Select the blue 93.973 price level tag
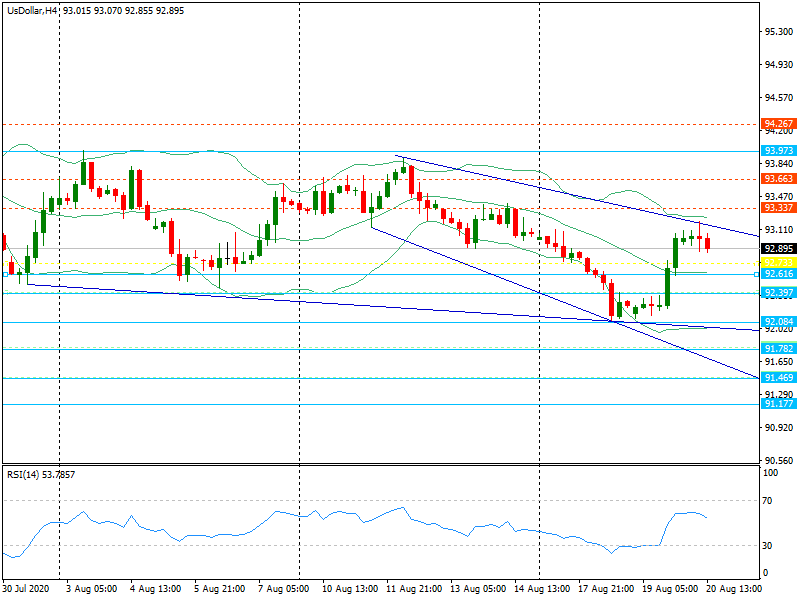800x600 pixels. 778,151
